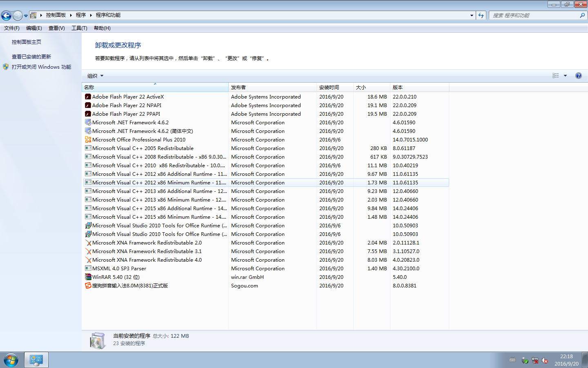Sort by the 名称 column header
This screenshot has width=588, height=368.
click(155, 88)
